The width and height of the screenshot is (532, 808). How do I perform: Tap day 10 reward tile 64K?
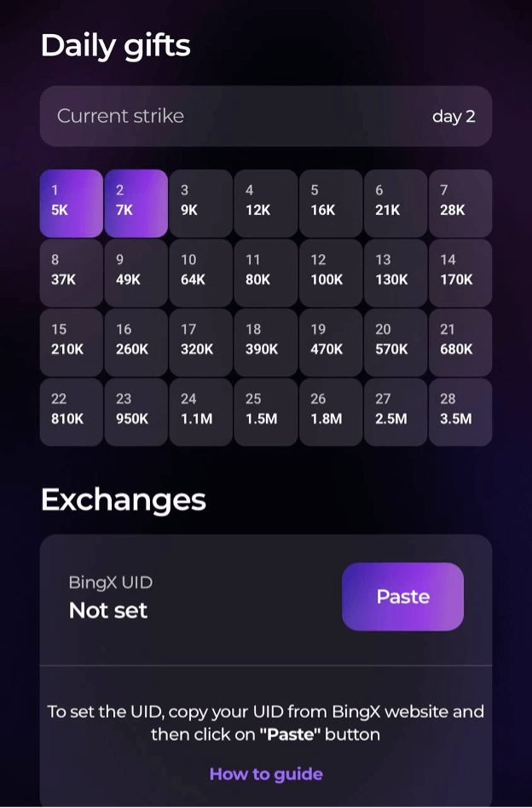click(201, 273)
